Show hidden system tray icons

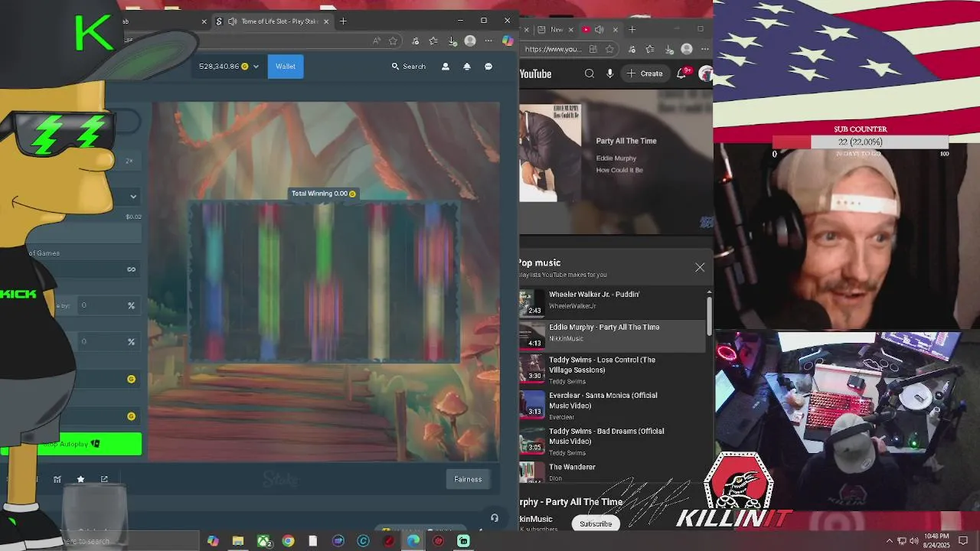pyautogui.click(x=889, y=541)
